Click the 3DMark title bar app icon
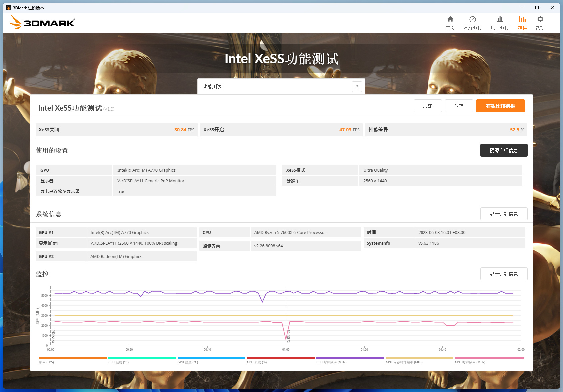563x392 pixels. tap(8, 8)
